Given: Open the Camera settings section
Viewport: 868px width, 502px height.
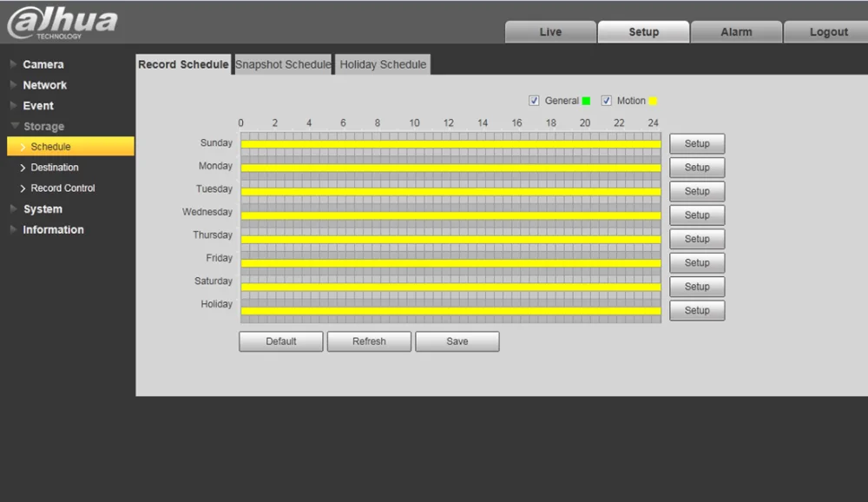Looking at the screenshot, I should 43,64.
